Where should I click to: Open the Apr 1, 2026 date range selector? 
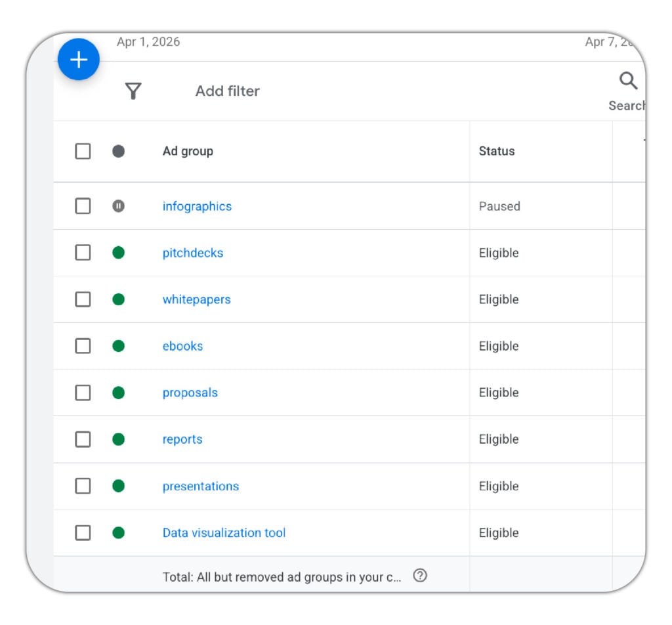tap(150, 41)
